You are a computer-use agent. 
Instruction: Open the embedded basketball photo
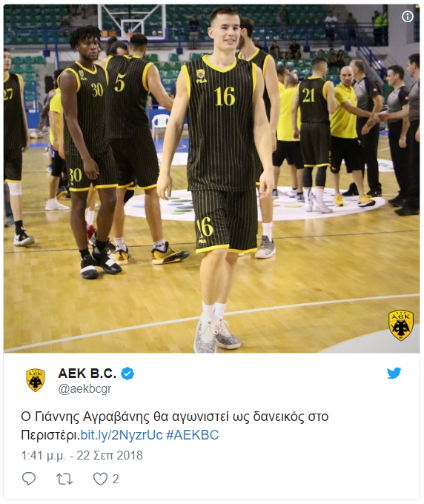coord(211,179)
